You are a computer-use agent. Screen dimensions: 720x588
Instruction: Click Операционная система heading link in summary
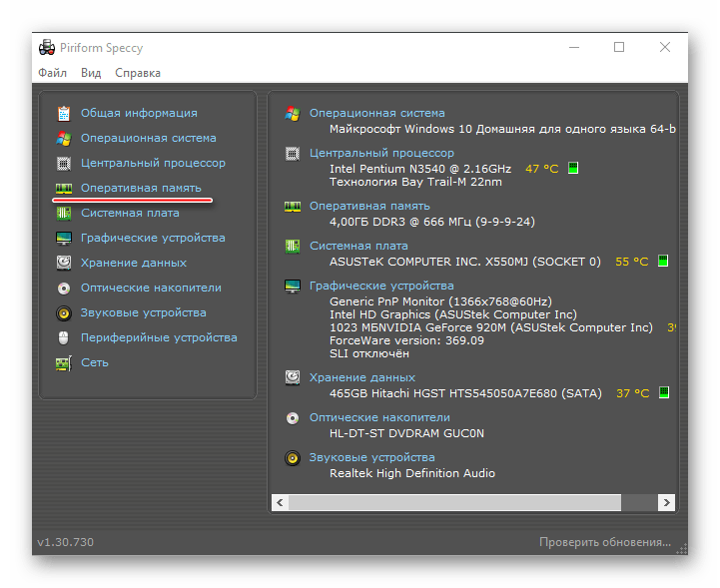click(x=377, y=114)
